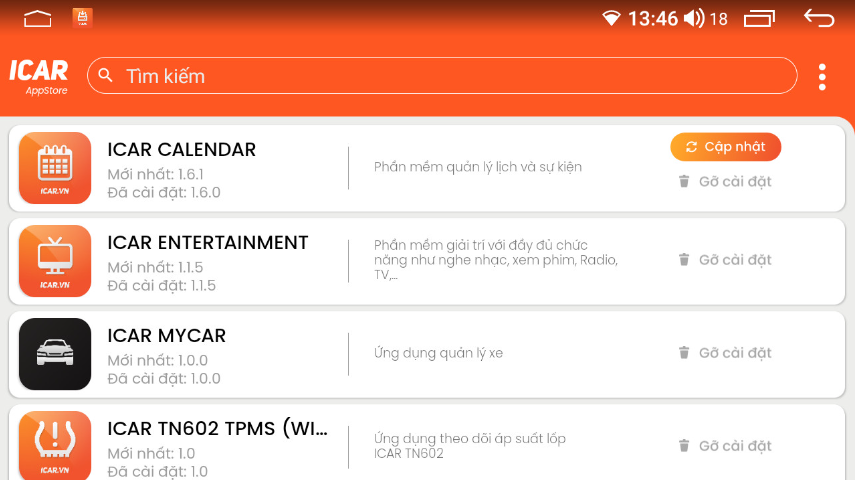Click the ICAR AppStore logo
The width and height of the screenshot is (855, 481).
[x=39, y=76]
